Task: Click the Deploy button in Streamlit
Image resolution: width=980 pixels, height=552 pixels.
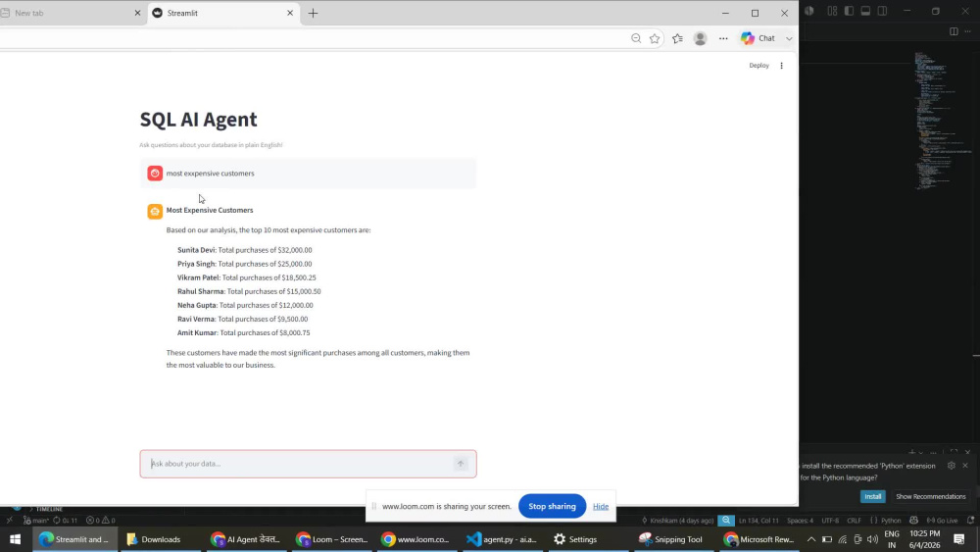Action: pos(759,66)
